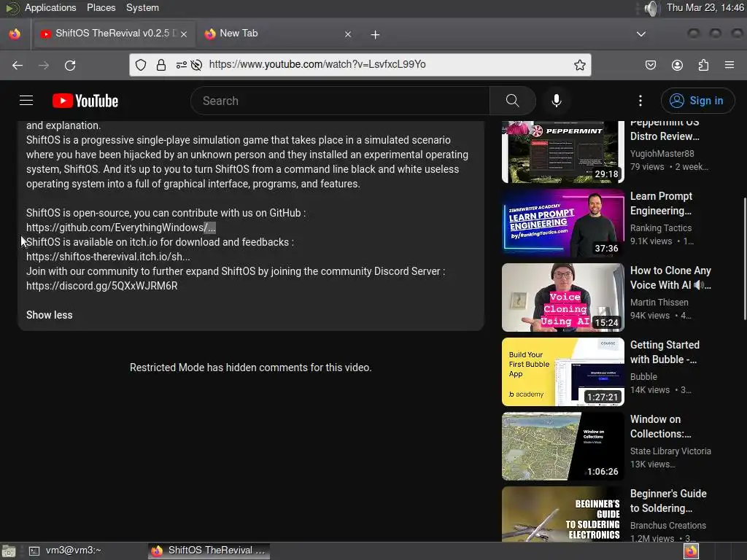View site security padlock info
747x560 pixels.
click(161, 65)
